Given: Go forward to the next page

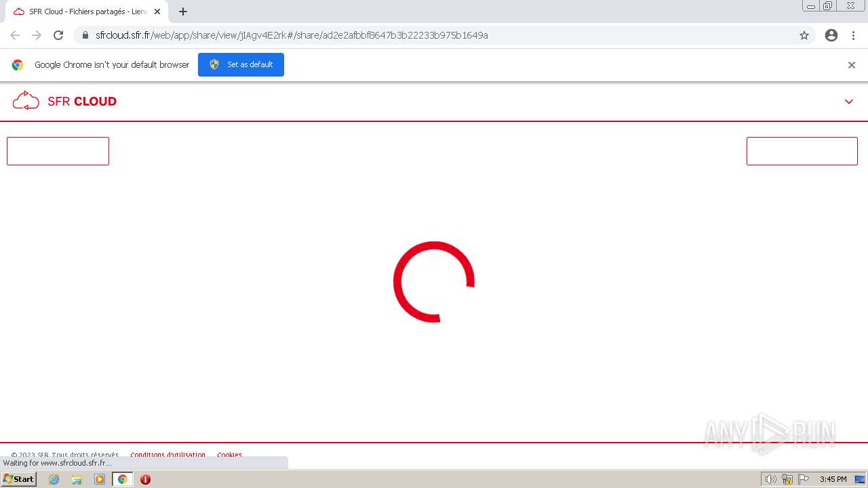Looking at the screenshot, I should pyautogui.click(x=37, y=35).
